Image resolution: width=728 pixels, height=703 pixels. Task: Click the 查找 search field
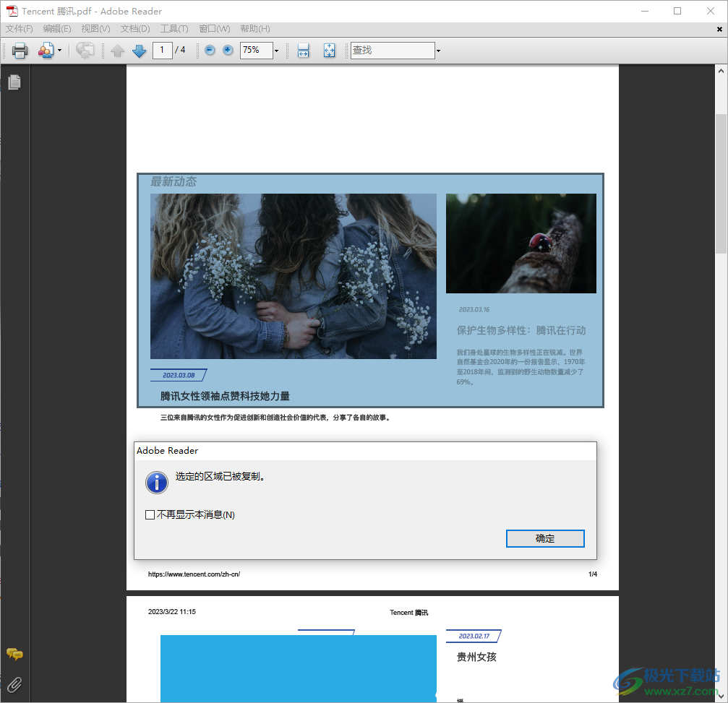(x=393, y=50)
